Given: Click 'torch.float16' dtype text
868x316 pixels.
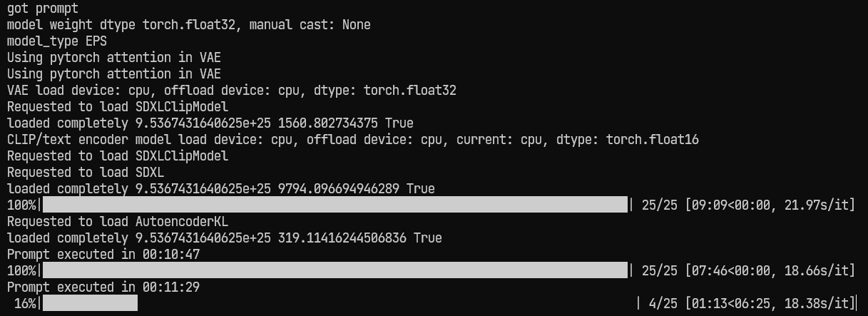Looking at the screenshot, I should (x=652, y=139).
